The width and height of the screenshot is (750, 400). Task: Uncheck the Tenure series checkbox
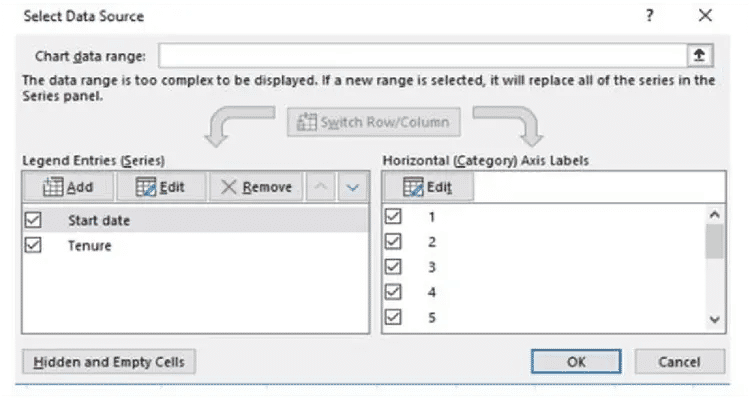tap(33, 245)
